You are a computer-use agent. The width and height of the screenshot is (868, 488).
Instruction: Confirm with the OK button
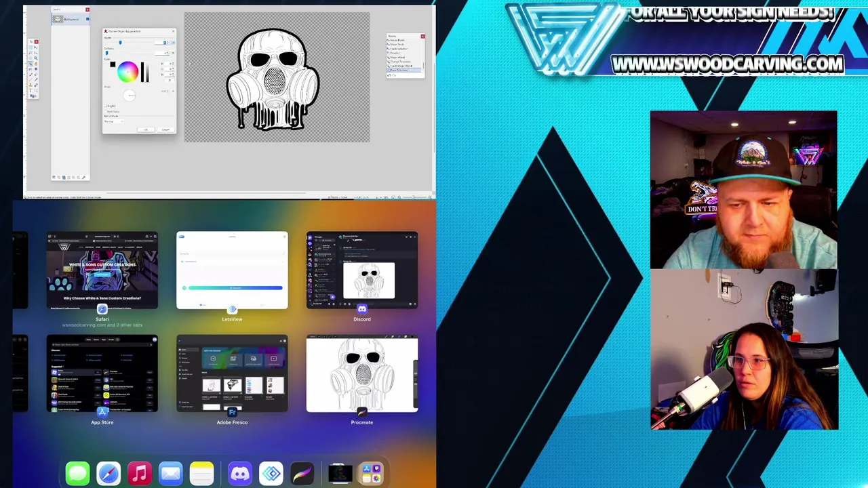pyautogui.click(x=146, y=129)
